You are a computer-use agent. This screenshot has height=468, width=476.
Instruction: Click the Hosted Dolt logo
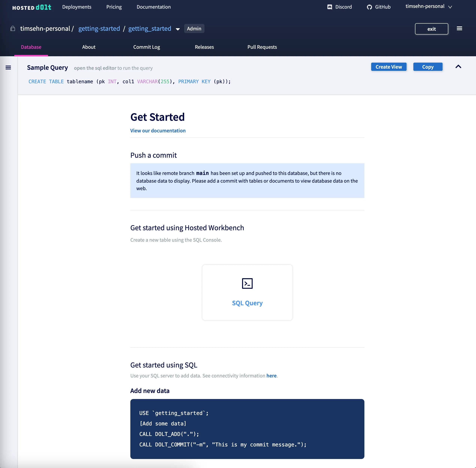pos(32,7)
